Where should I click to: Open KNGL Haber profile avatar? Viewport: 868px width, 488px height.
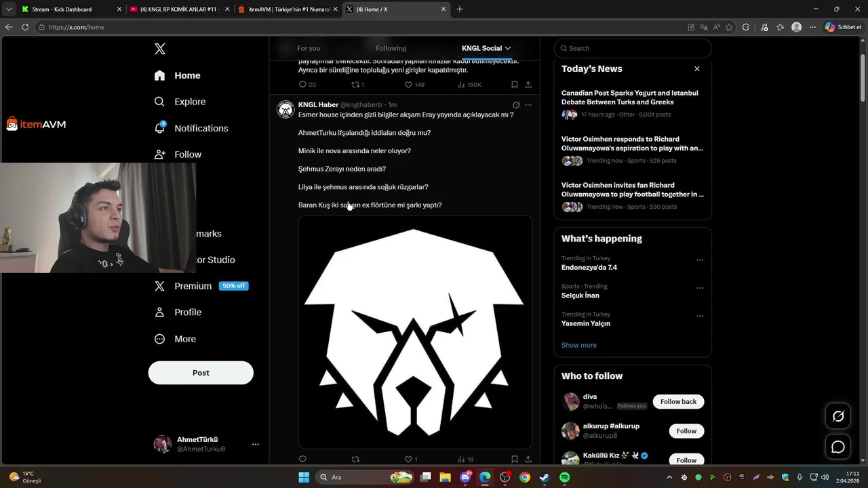pyautogui.click(x=285, y=109)
